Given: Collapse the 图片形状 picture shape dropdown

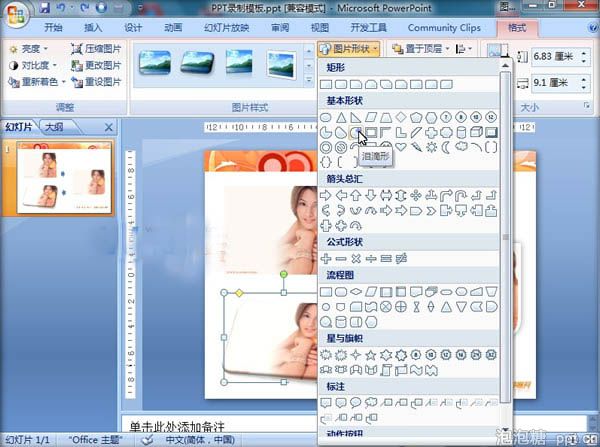Looking at the screenshot, I should point(348,49).
